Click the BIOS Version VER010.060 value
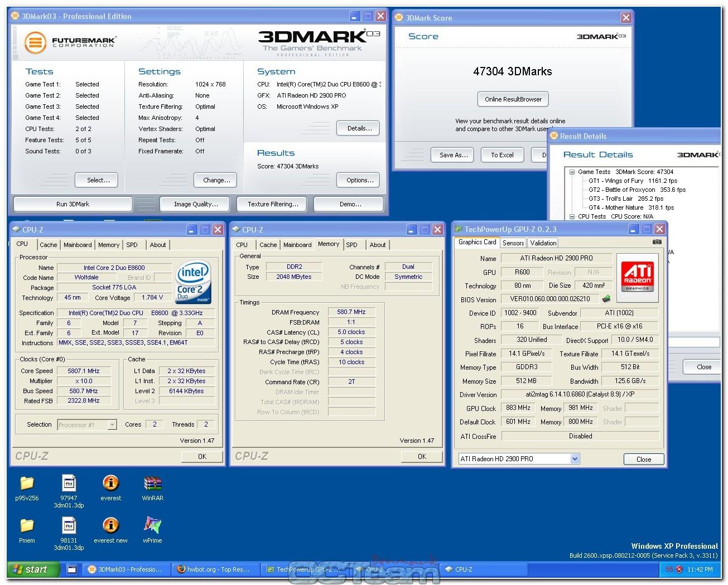The height and width of the screenshot is (585, 728). [550, 299]
